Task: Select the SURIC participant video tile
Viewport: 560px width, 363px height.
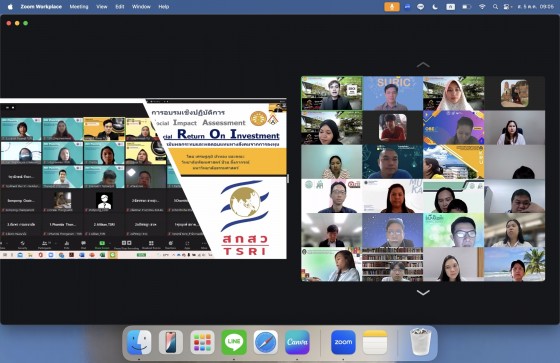Action: point(392,93)
